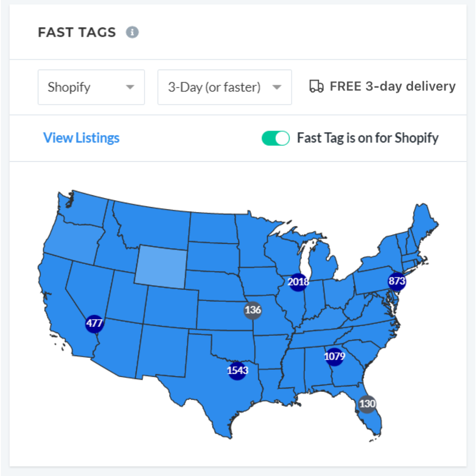Click the gray 130 marker in Florida
This screenshot has width=476, height=476.
tap(367, 404)
